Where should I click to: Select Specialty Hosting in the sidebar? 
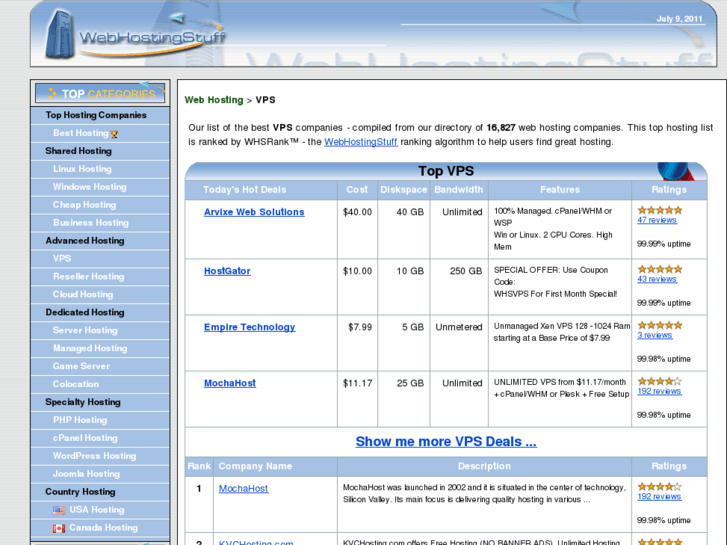click(x=83, y=402)
